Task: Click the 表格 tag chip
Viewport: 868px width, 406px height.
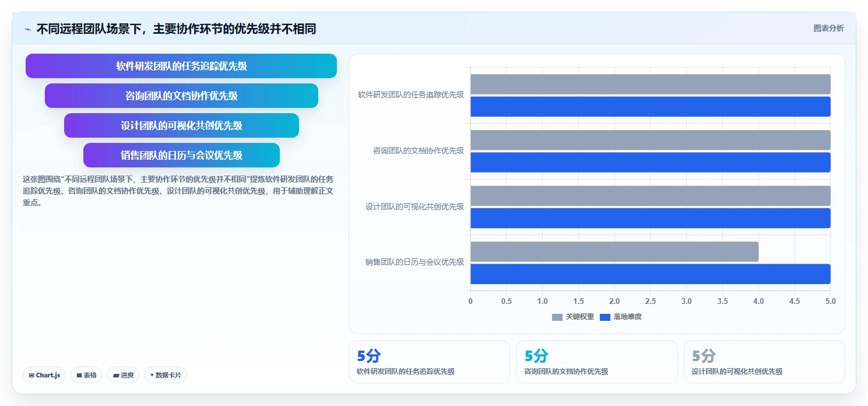Action: click(86, 375)
